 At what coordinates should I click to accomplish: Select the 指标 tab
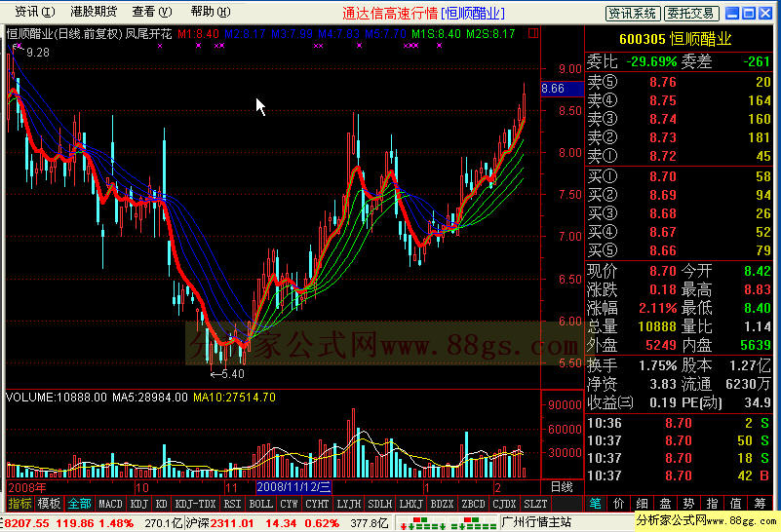(20, 504)
